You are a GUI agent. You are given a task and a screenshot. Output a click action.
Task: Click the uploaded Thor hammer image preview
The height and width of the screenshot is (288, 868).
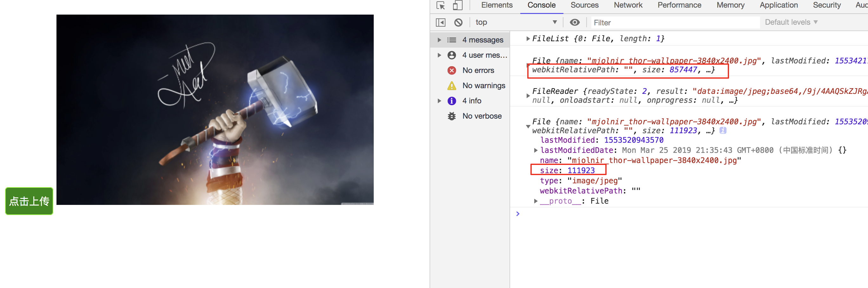[215, 109]
